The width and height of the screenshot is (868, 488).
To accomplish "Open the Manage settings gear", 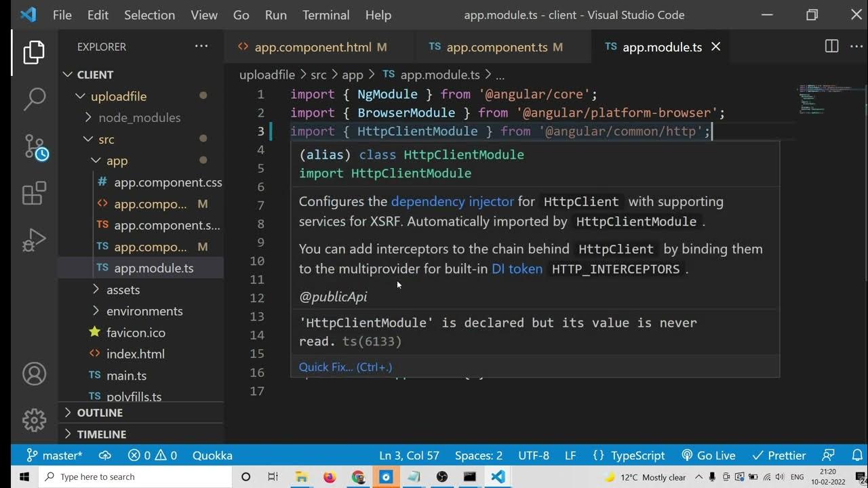I will point(34,420).
